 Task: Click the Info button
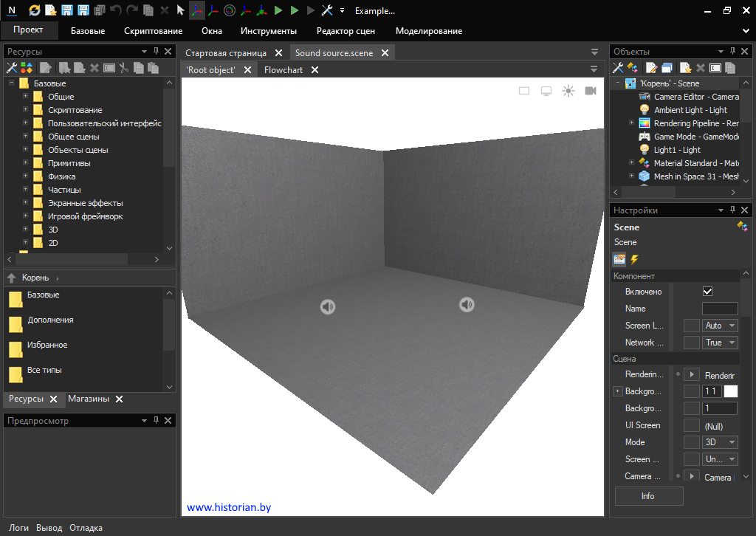(648, 496)
